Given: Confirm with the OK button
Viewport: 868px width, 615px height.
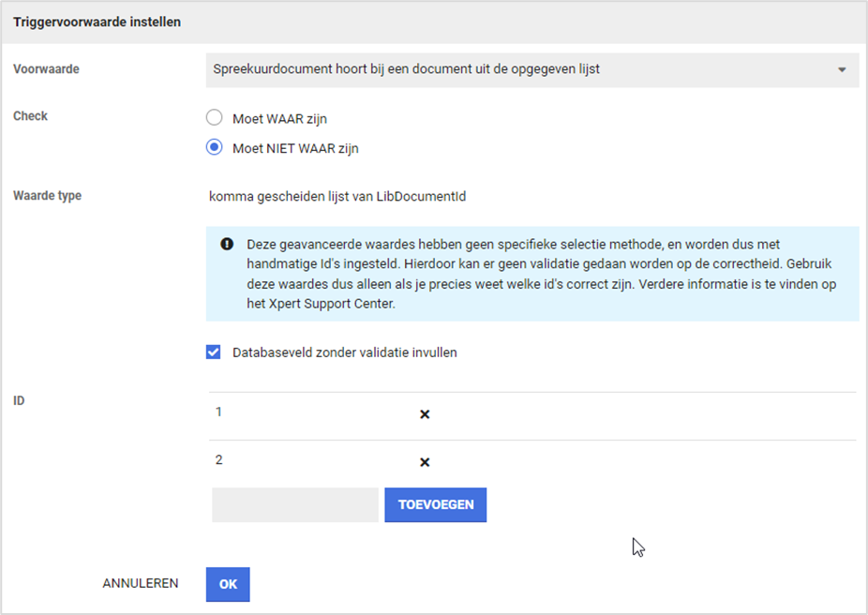Looking at the screenshot, I should click(228, 584).
